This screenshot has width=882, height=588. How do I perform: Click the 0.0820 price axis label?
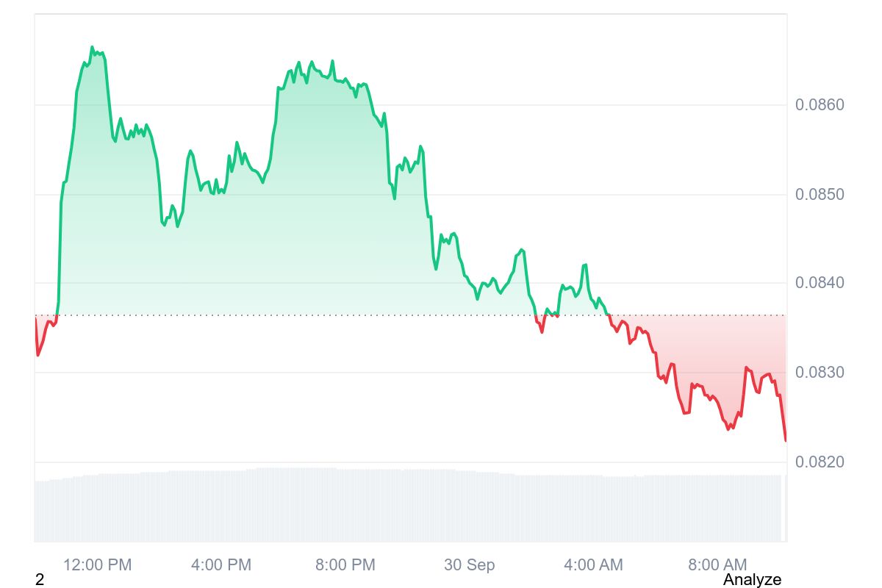pos(820,462)
